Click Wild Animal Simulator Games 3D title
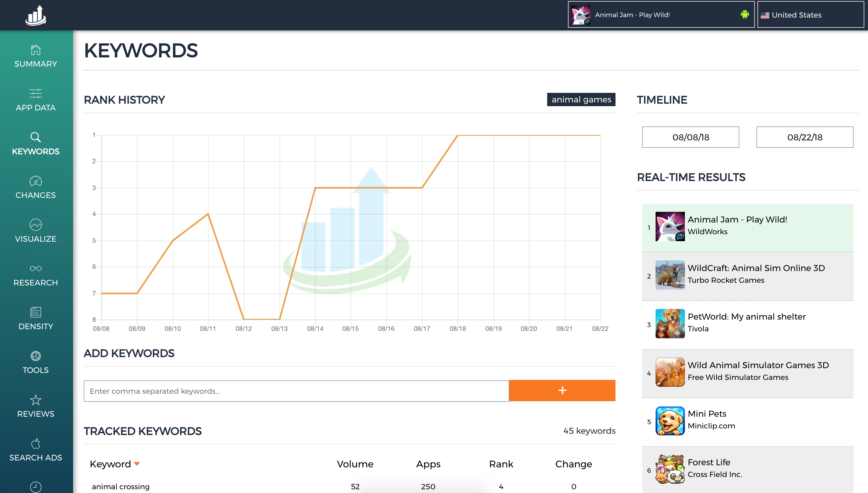Viewport: 868px width, 493px height. 758,365
